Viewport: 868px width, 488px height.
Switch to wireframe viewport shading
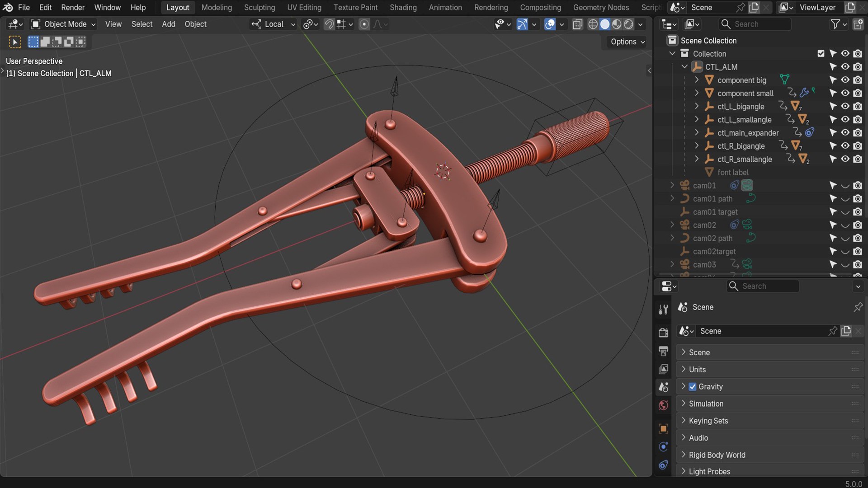coord(593,24)
